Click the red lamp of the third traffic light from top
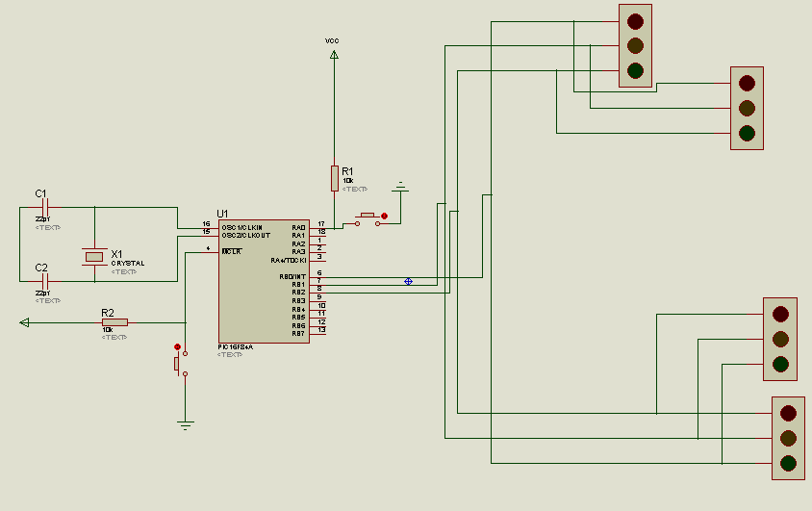The width and height of the screenshot is (812, 511). click(x=780, y=314)
